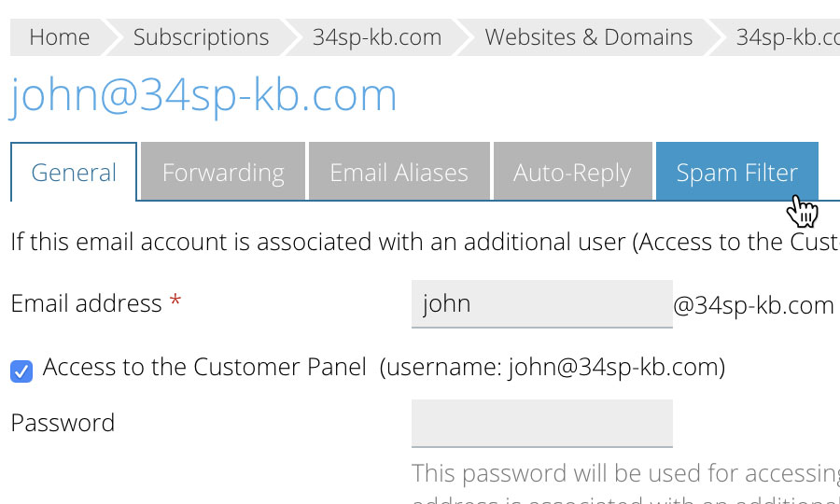Click the john@34sp-kb.com page heading

203,95
